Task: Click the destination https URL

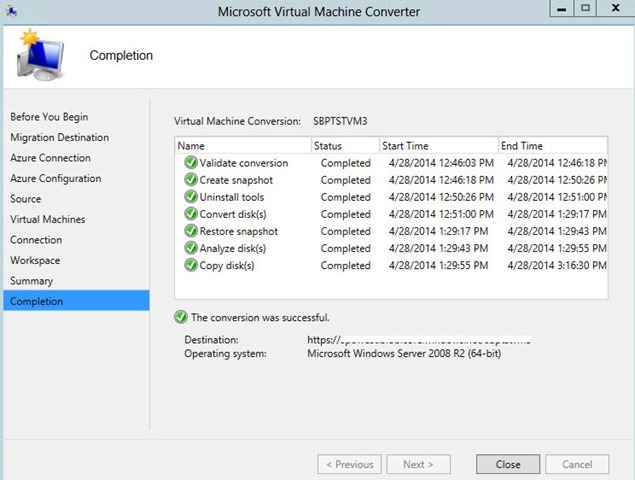Action: pyautogui.click(x=419, y=339)
